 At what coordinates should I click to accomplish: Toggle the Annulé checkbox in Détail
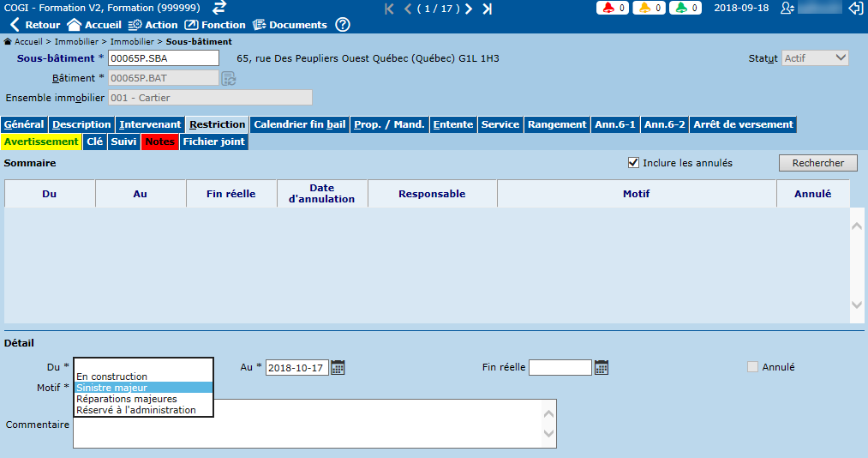[753, 367]
